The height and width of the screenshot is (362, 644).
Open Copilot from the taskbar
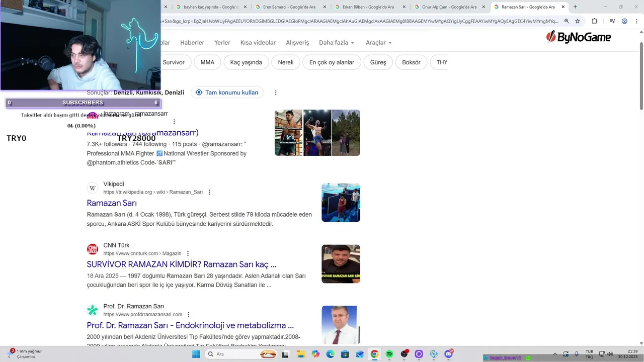point(315,354)
